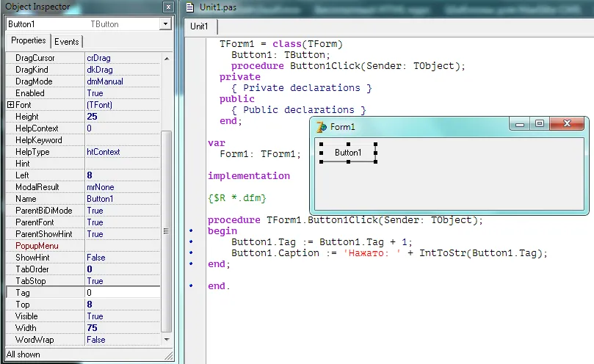Viewport: 594px width, 364px height.
Task: Select Button1 on the Form1 designer
Action: (348, 153)
